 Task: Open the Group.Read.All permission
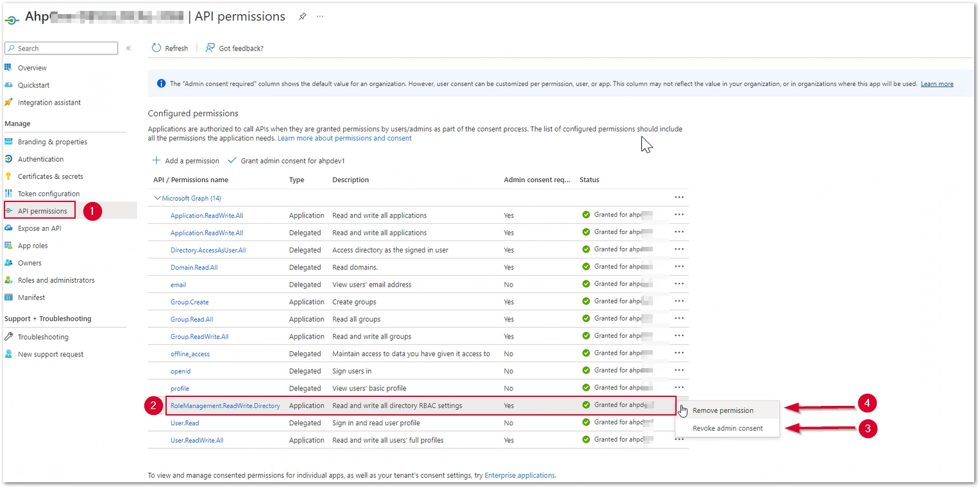click(x=192, y=319)
